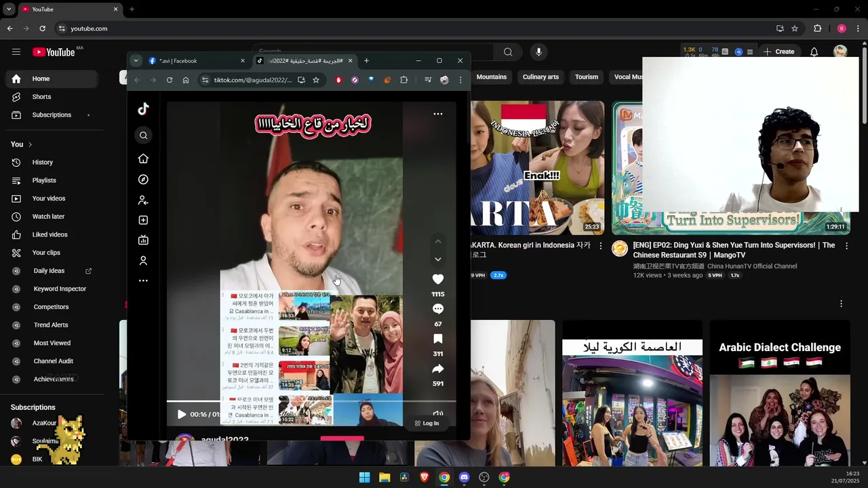Image resolution: width=868 pixels, height=488 pixels.
Task: Toggle TikTok video volume
Action: pyautogui.click(x=438, y=413)
